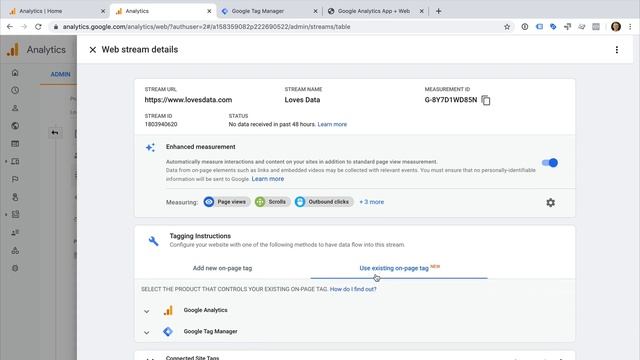Click the Outbound clicks measuring chip
This screenshot has height=360, width=640.
pyautogui.click(x=324, y=202)
